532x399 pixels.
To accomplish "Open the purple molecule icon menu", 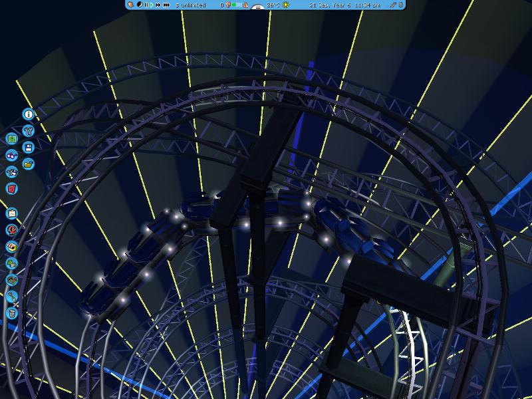I will 12,156.
